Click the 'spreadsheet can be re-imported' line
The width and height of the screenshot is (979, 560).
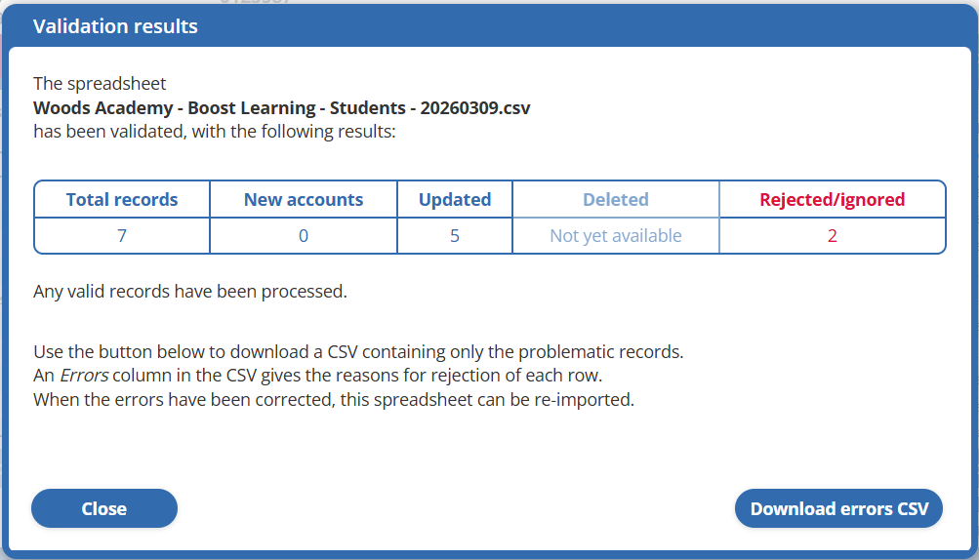click(x=334, y=399)
